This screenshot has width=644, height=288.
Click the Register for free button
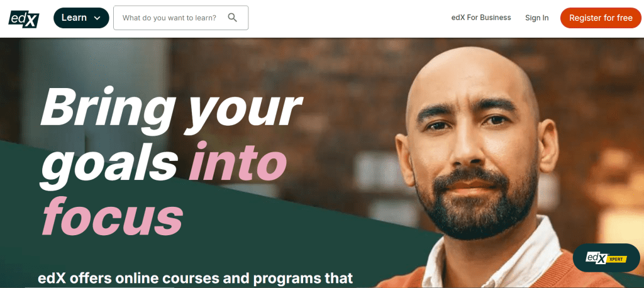tap(601, 18)
